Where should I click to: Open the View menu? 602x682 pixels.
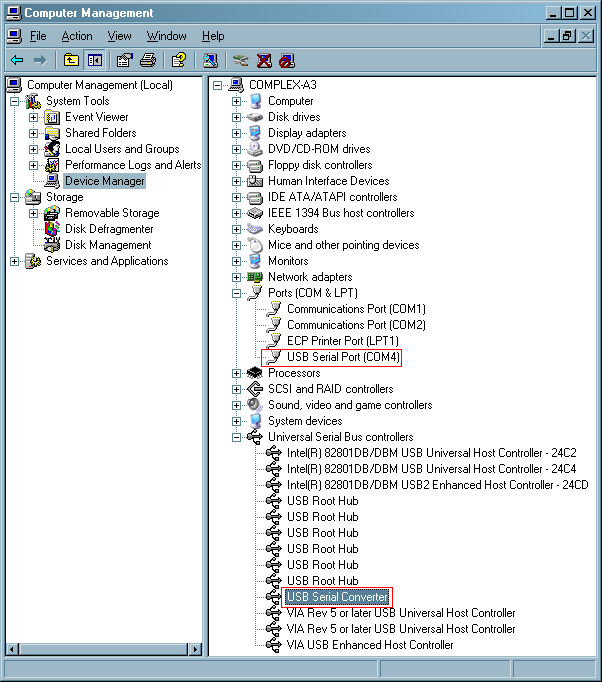click(120, 36)
